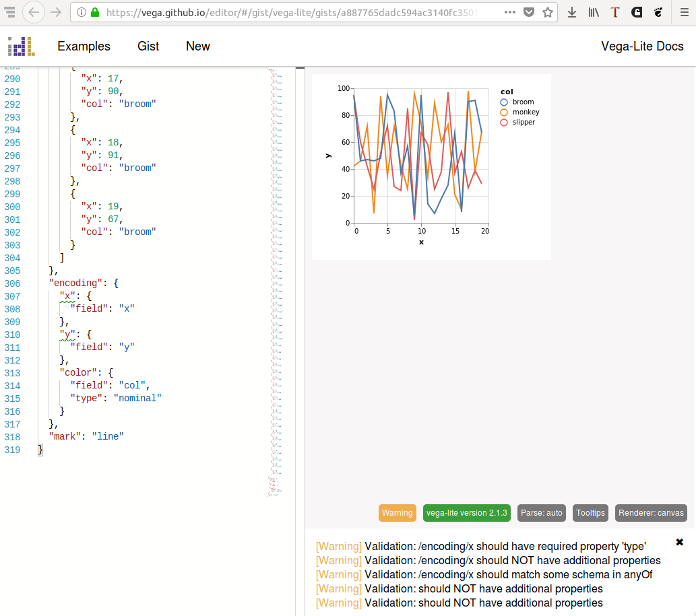Click the closing brace on line 319
This screenshot has width=696, height=616.
point(40,449)
